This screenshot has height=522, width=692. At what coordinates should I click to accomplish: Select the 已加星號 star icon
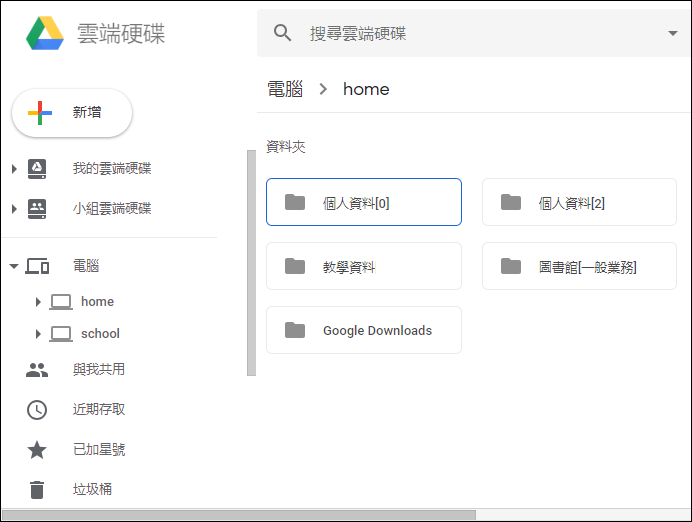point(37,450)
